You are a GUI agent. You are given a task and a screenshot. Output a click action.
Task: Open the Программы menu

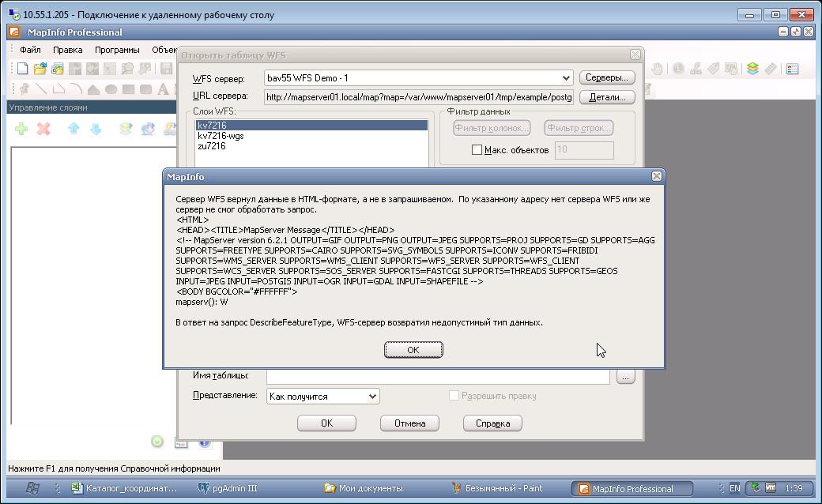coord(117,50)
